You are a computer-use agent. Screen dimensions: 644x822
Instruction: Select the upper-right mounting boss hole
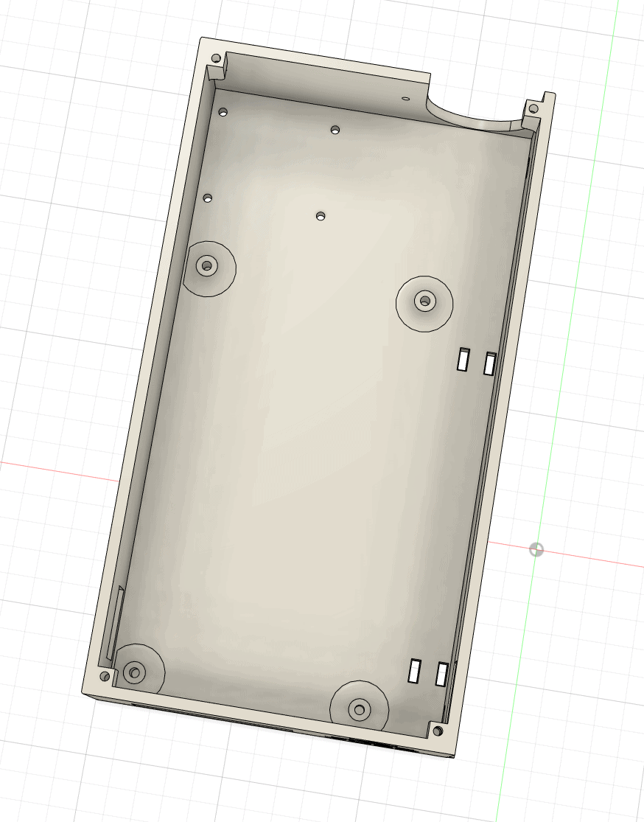tap(424, 300)
